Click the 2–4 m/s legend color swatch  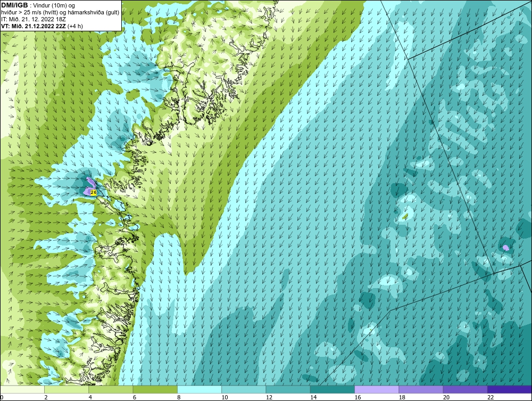click(66, 389)
